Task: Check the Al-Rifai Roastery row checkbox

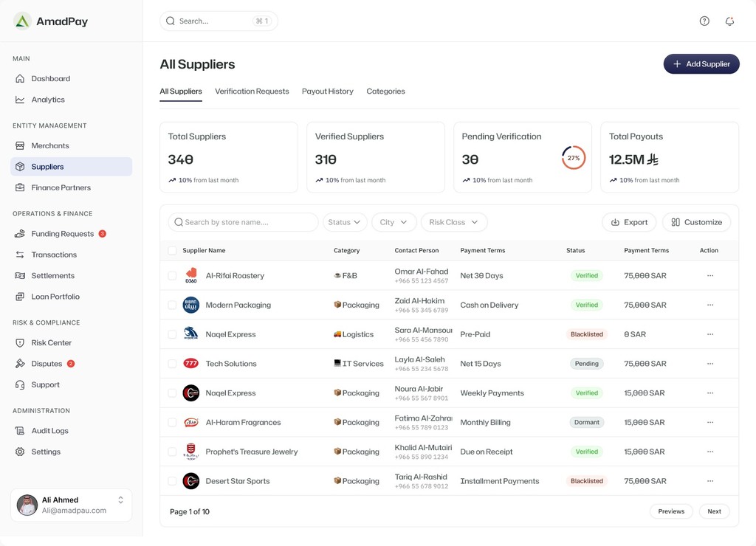Action: 172,276
